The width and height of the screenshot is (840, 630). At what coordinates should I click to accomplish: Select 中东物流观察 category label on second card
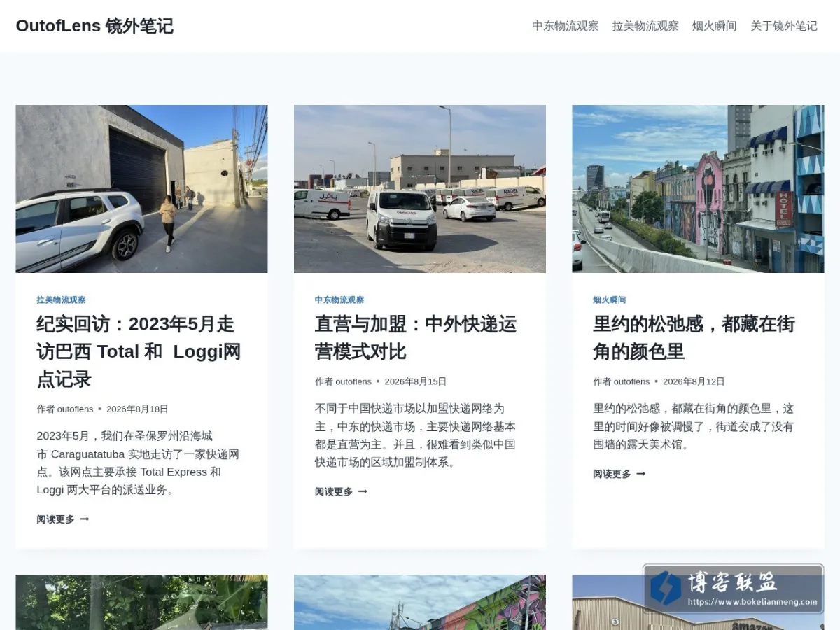point(339,300)
